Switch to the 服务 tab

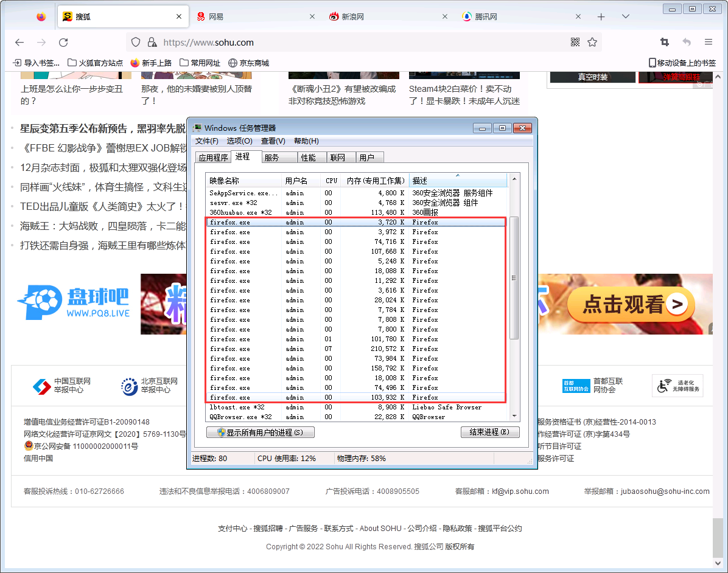tap(279, 158)
